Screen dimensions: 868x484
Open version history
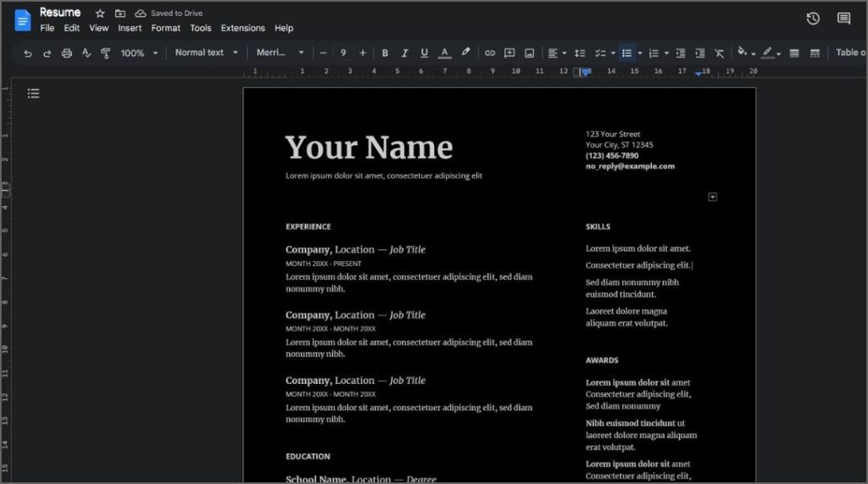pyautogui.click(x=813, y=19)
